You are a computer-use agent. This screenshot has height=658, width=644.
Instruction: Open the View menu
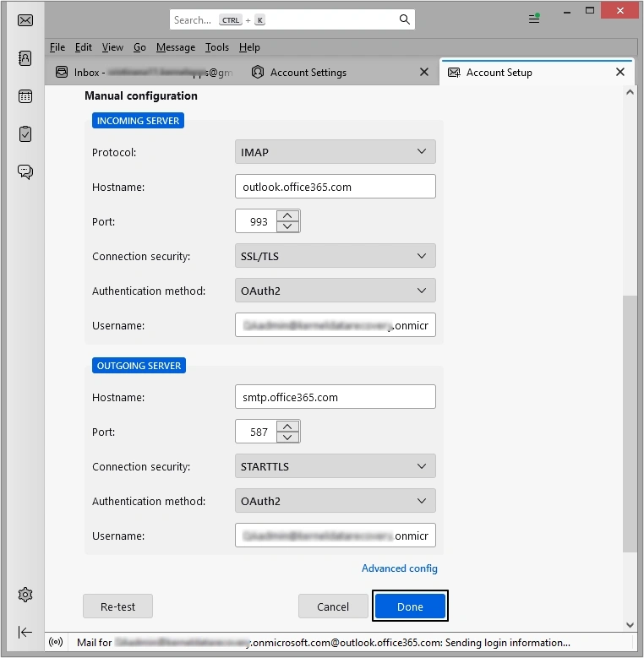112,47
